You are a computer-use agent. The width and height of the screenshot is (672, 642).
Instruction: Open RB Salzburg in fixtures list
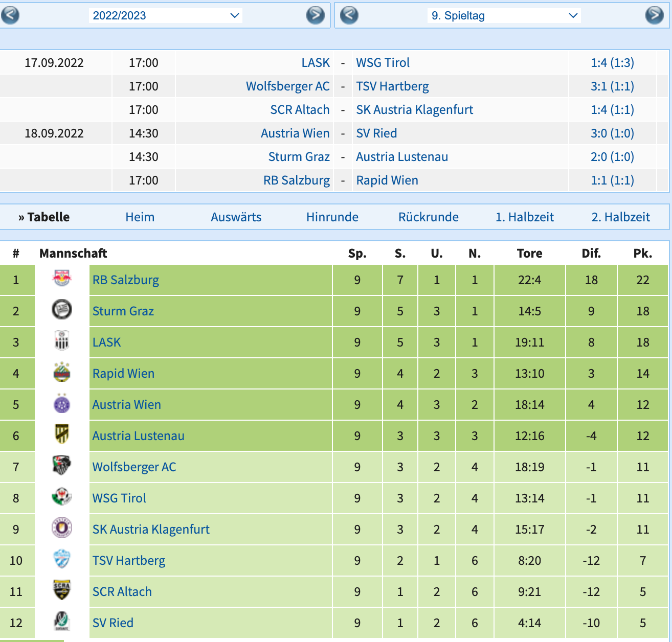297,180
